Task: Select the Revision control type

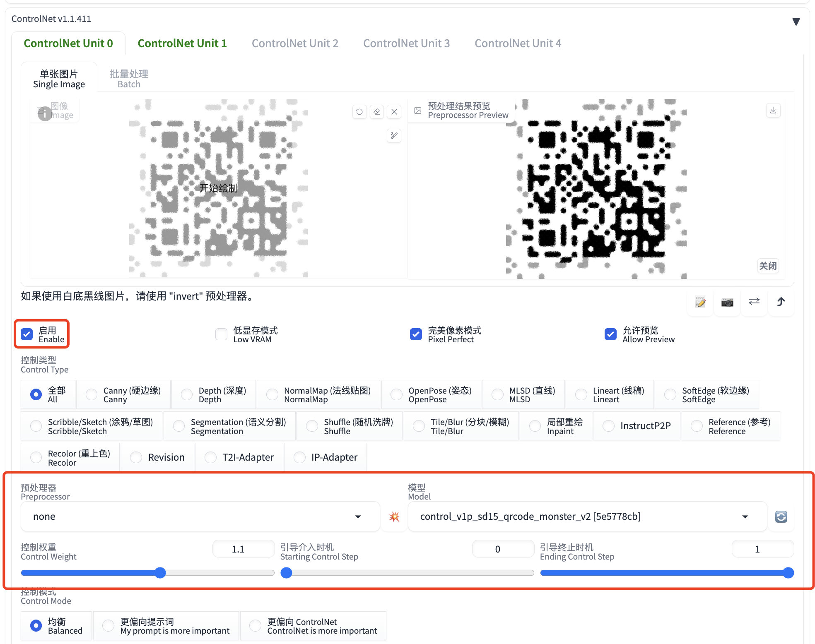Action: tap(157, 457)
